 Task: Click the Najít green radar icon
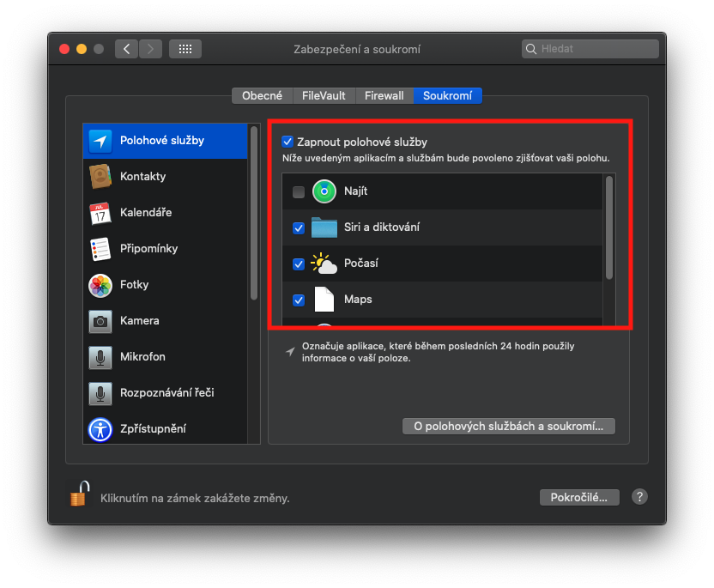coord(324,191)
